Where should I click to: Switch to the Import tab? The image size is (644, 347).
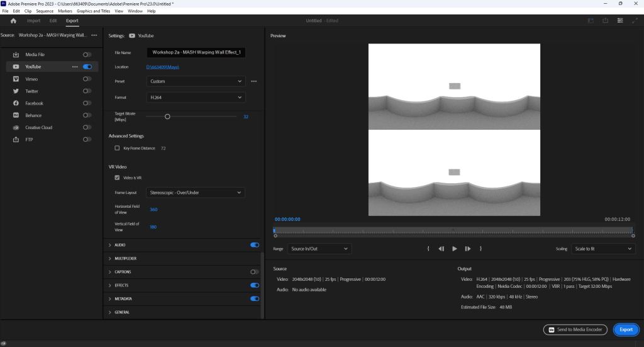(33, 21)
